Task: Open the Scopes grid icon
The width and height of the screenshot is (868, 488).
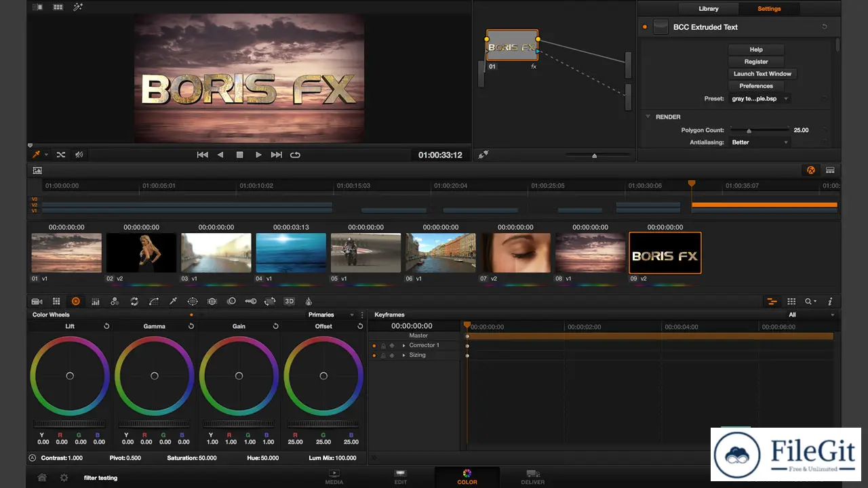Action: coord(791,301)
